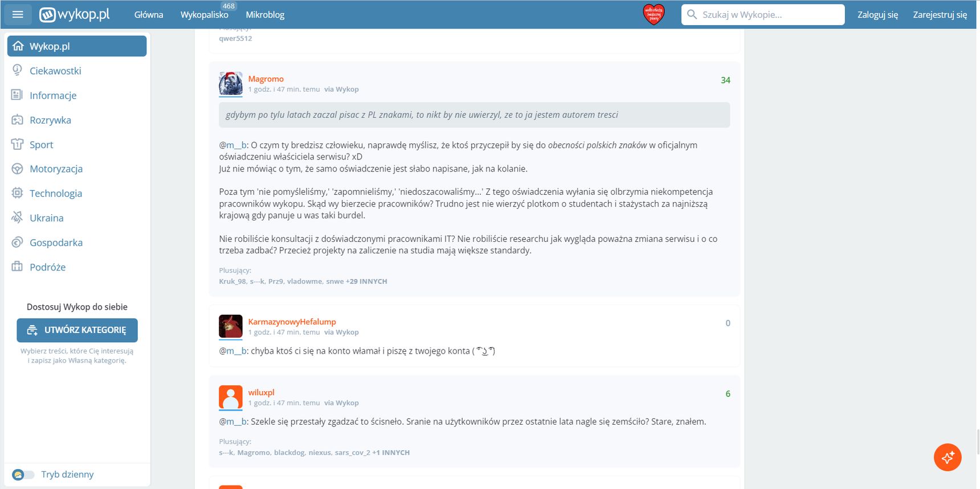This screenshot has width=980, height=489.
Task: Open KarmazynowyHefalump's avatar
Action: tap(231, 327)
